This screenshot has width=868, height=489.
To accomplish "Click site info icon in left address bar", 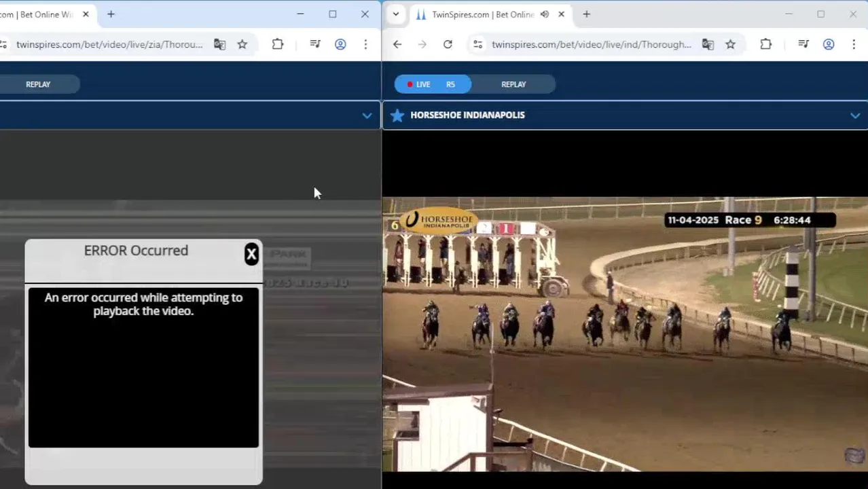I will [3, 44].
